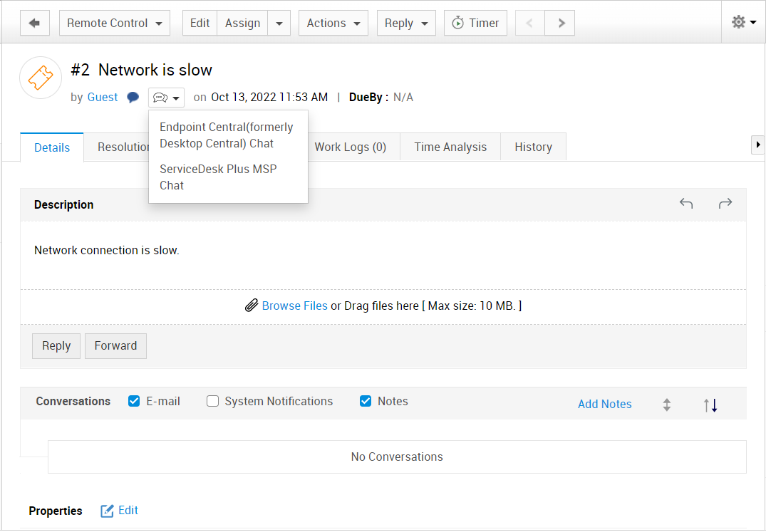Image resolution: width=766 pixels, height=532 pixels.
Task: Click the Forward button below description
Action: tap(115, 345)
